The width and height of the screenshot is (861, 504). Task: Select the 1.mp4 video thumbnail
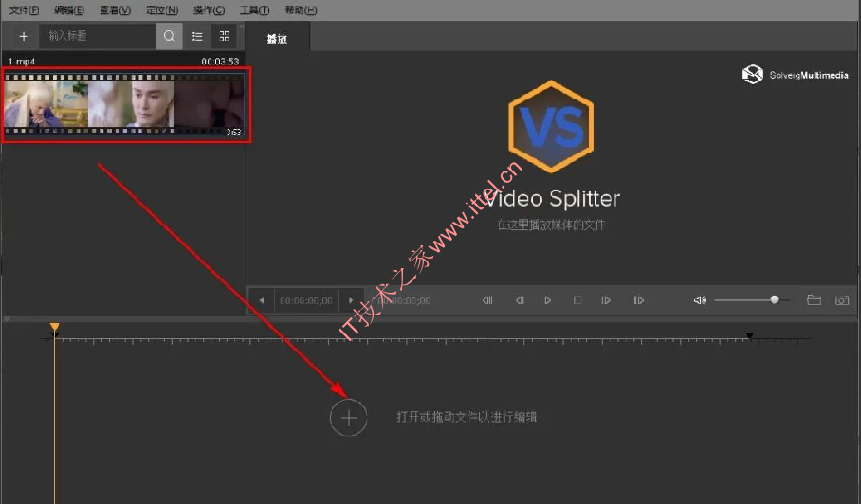126,105
